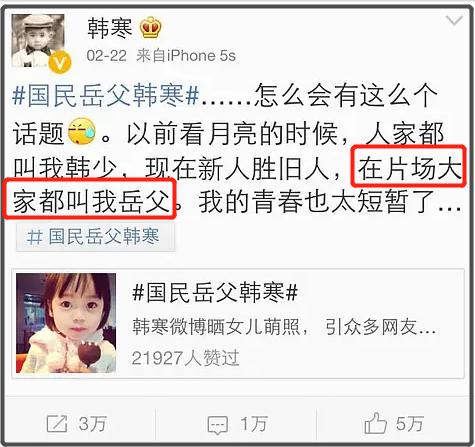Click the orange V verified badge

point(60,62)
